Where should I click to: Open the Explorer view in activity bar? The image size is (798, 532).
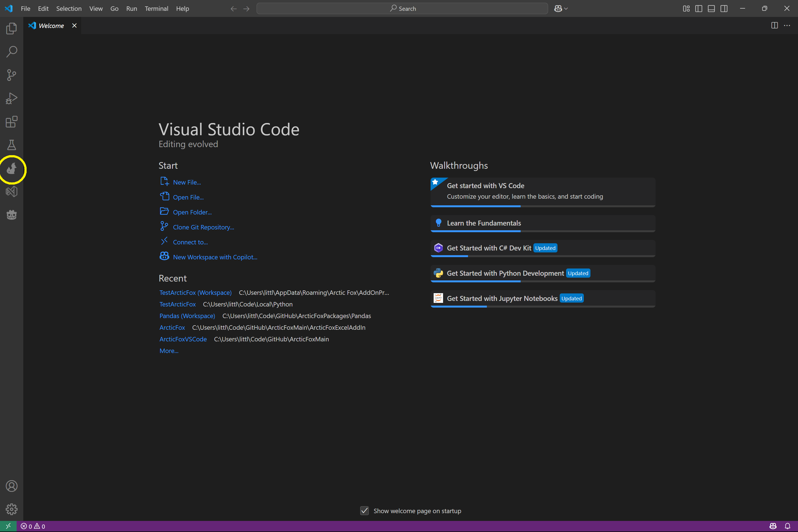pos(12,29)
